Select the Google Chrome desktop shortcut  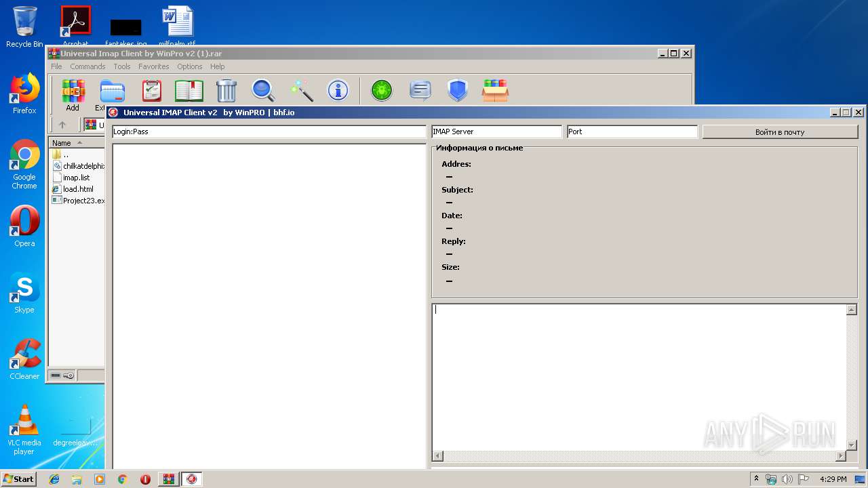click(x=24, y=164)
